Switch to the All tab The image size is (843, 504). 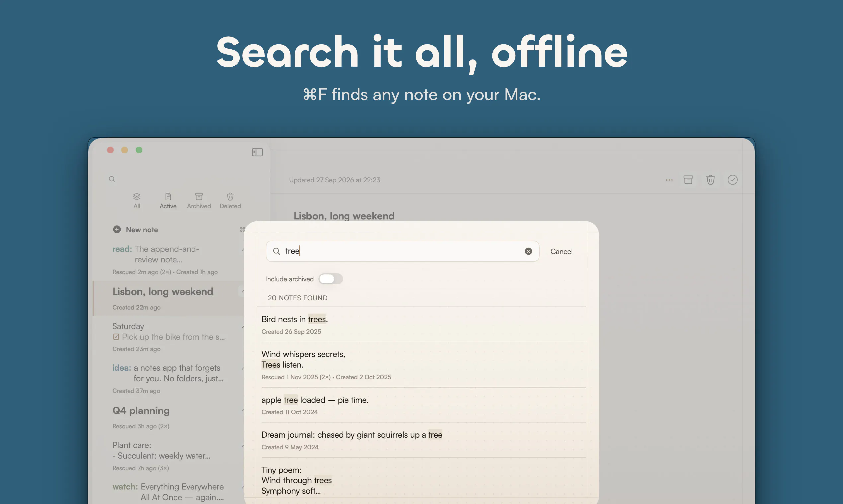point(137,201)
